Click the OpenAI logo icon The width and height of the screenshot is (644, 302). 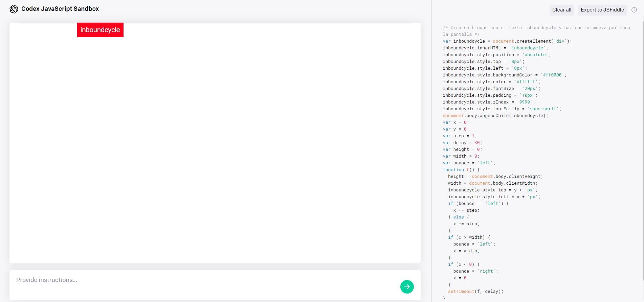click(x=14, y=9)
